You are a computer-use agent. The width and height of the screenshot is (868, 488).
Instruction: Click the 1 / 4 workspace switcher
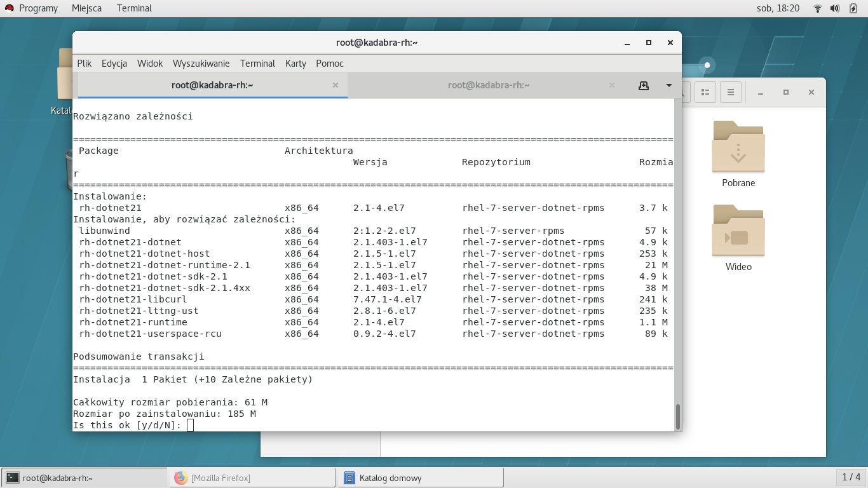pos(851,477)
